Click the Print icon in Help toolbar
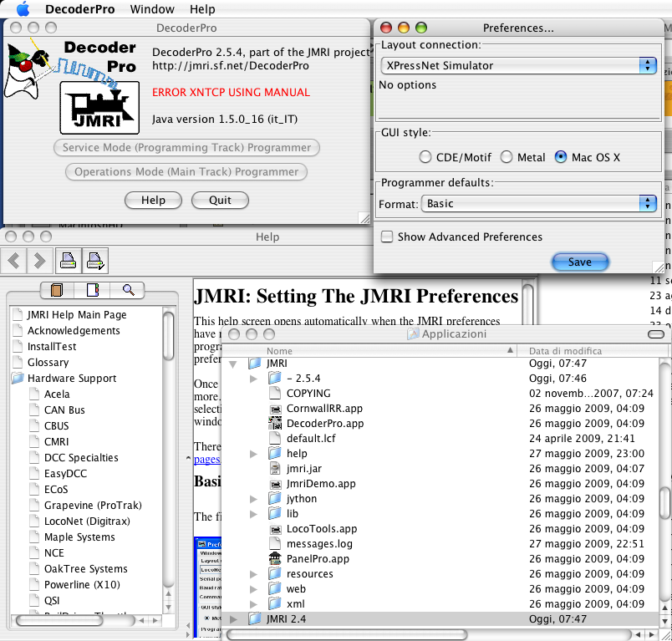Screen dimensions: 672x641 (69, 261)
